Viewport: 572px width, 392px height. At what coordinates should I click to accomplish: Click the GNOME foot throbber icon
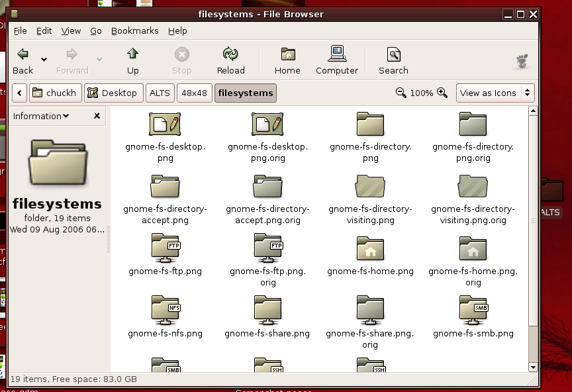click(522, 62)
